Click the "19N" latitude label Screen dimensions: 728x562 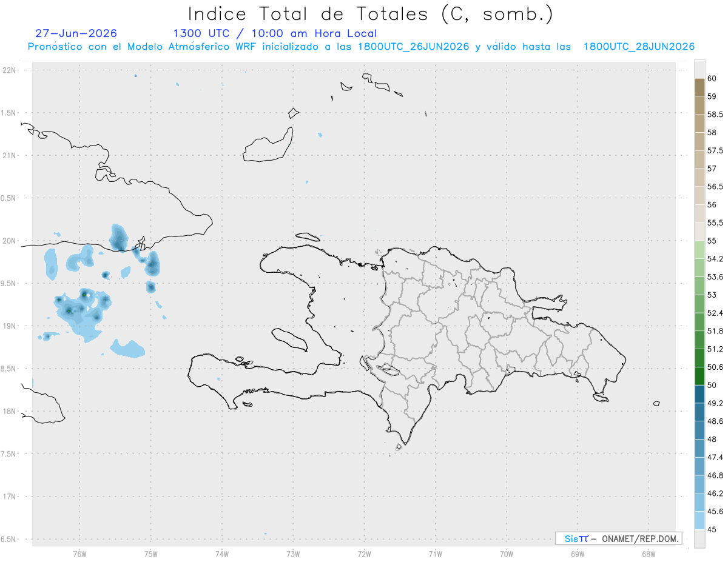10,326
